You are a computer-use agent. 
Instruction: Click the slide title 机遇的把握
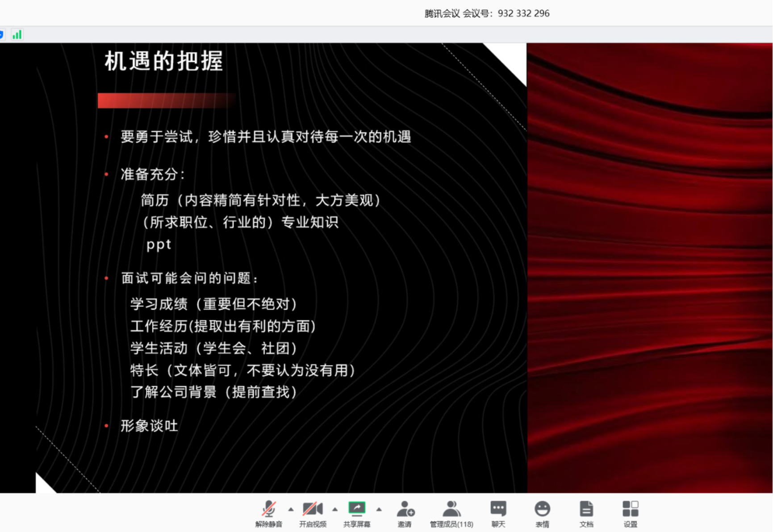163,61
